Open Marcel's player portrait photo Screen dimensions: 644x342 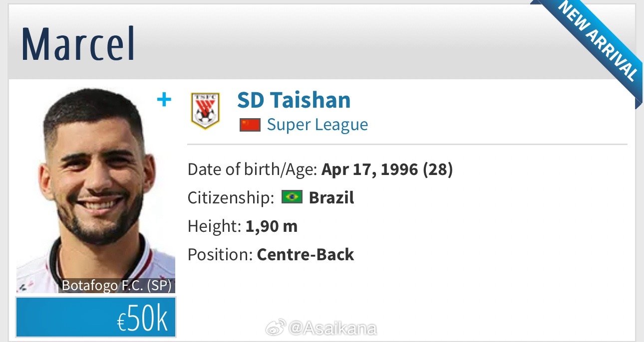tap(95, 190)
